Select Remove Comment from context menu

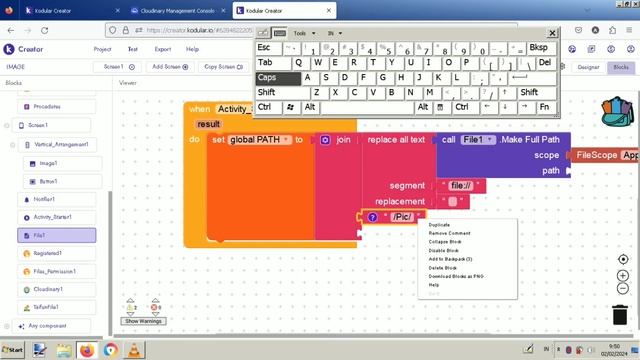449,233
